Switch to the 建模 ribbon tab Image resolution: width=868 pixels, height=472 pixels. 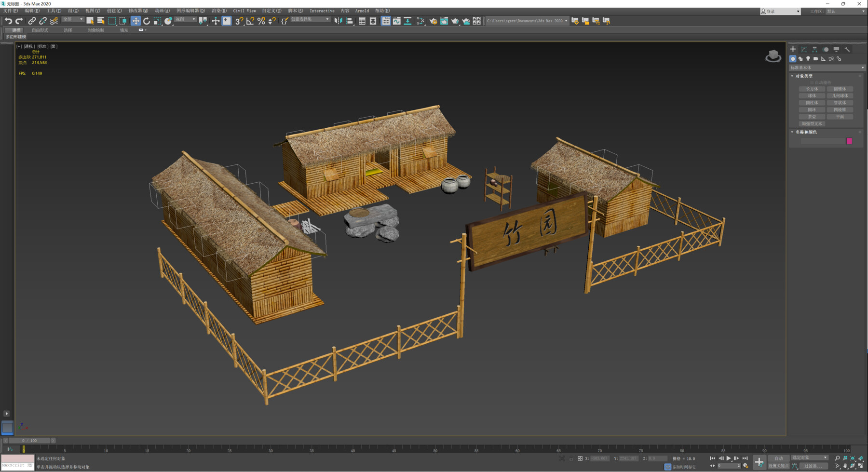coord(15,30)
